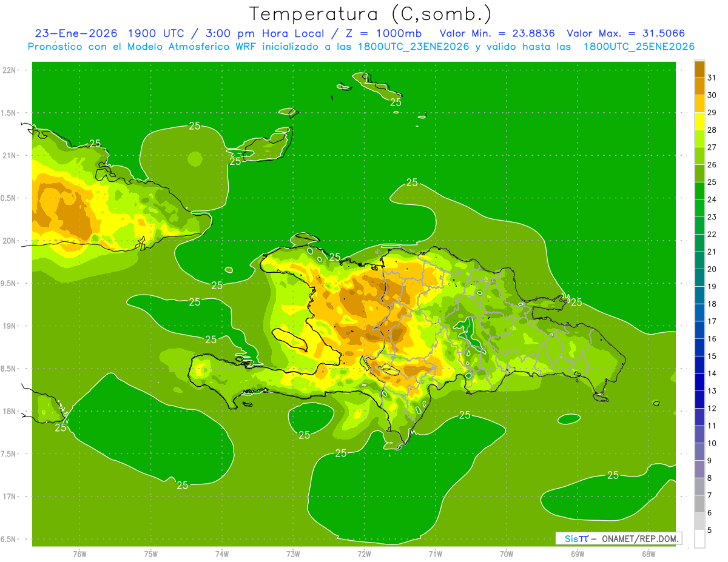The width and height of the screenshot is (728, 562).
Task: Click the colorbar segment between 6 and 7
Action: point(699,504)
